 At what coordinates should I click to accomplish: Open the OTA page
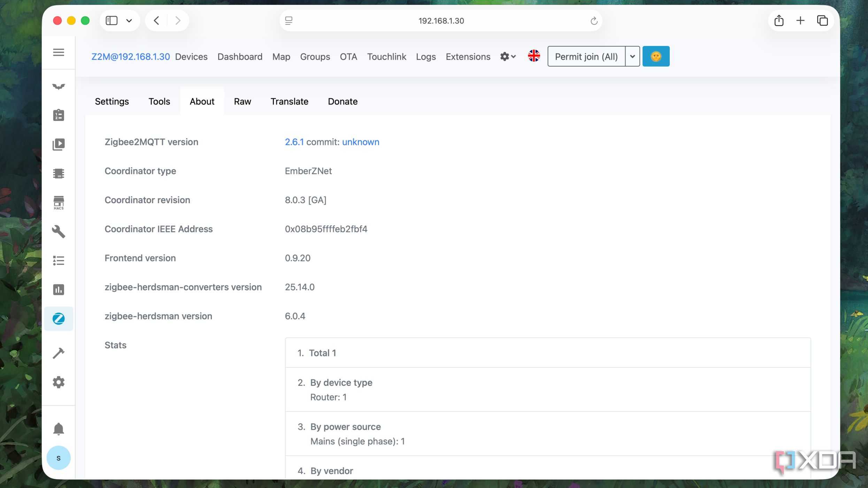click(348, 57)
